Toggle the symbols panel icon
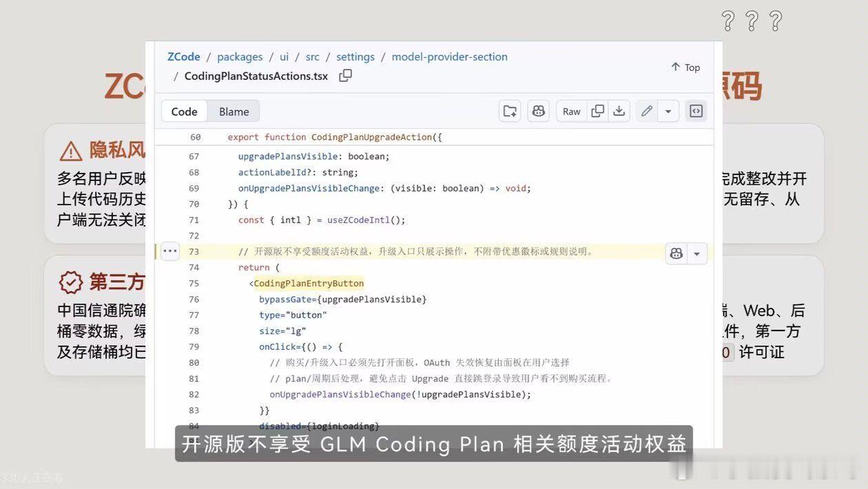This screenshot has width=868, height=489. pyautogui.click(x=696, y=111)
